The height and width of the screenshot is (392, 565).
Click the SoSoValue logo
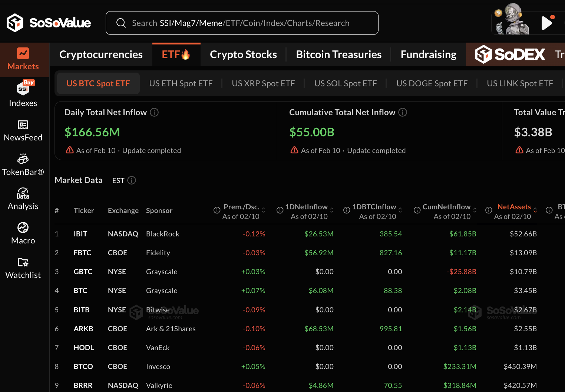pos(48,23)
